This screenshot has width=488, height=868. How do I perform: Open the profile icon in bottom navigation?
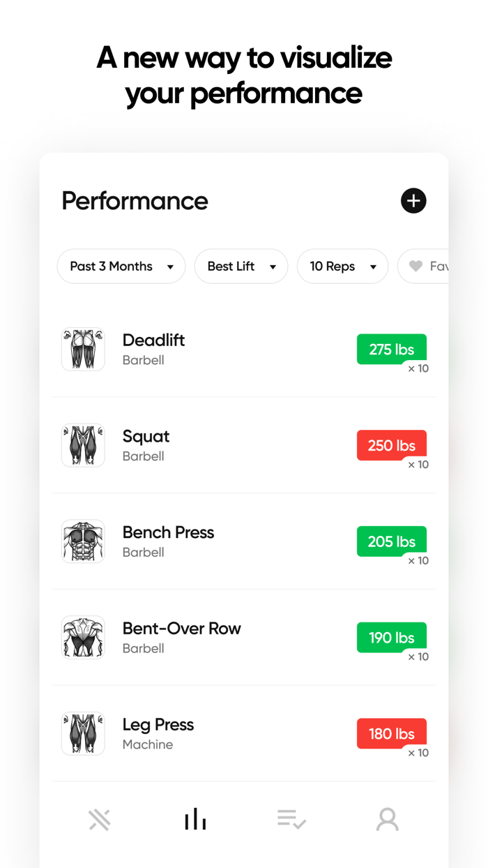pos(388,819)
